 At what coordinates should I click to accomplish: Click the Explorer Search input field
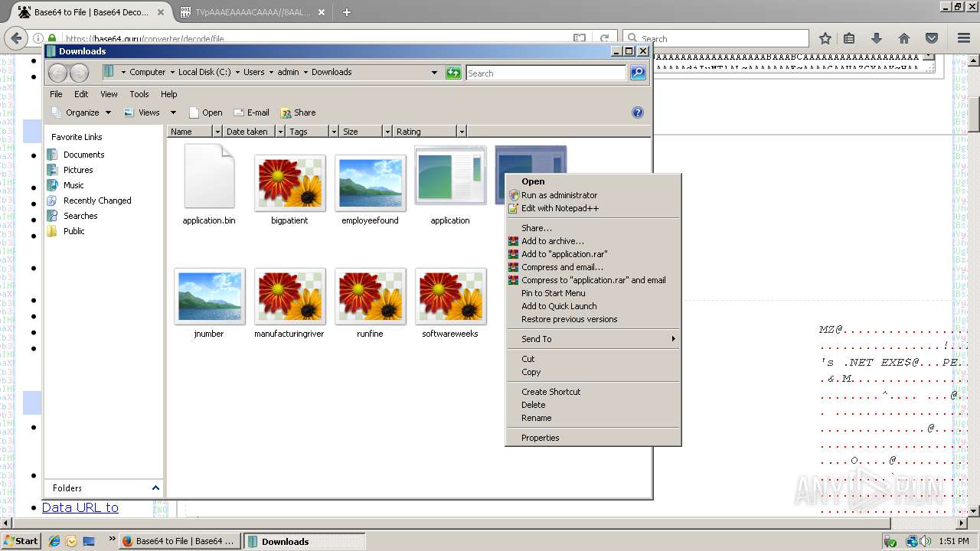546,73
